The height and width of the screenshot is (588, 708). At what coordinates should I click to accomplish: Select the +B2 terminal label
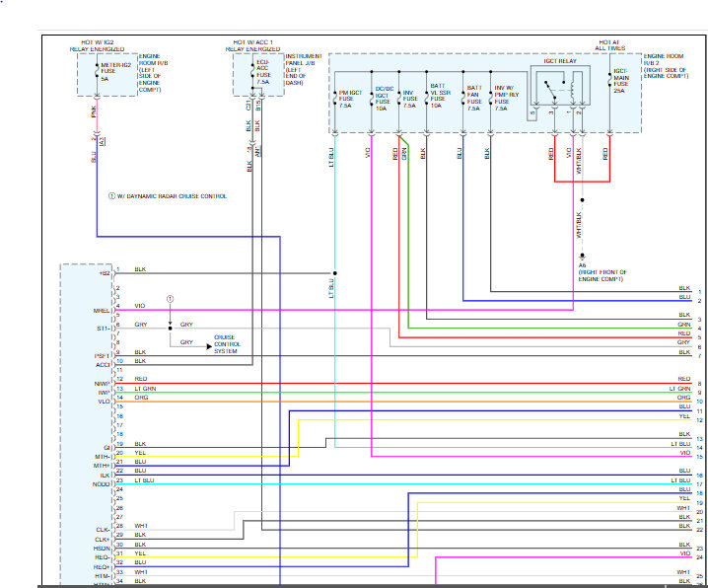pyautogui.click(x=105, y=273)
